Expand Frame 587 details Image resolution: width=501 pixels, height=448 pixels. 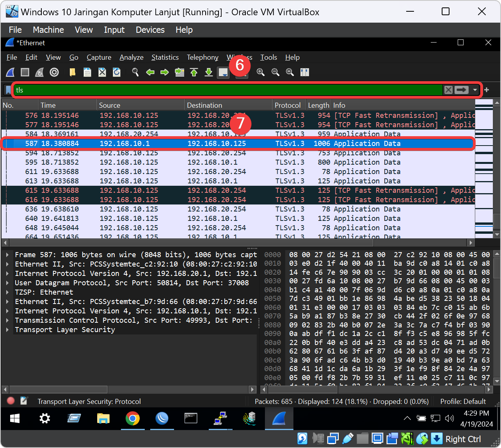[x=7, y=255]
